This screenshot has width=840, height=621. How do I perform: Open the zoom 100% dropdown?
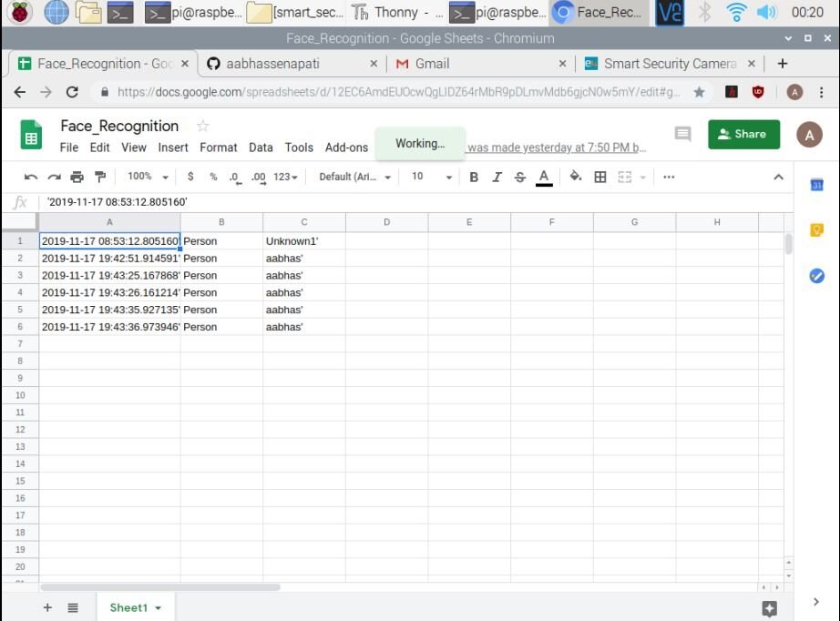click(148, 177)
